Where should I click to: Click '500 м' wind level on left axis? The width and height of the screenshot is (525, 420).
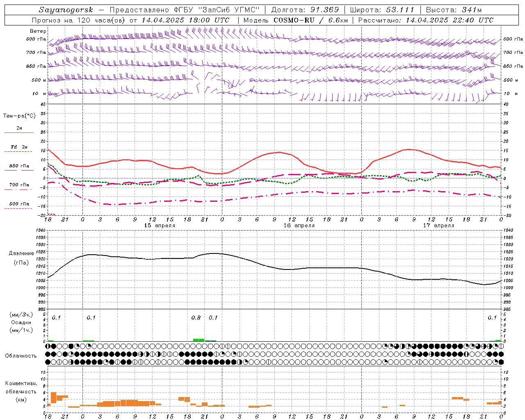click(x=39, y=80)
